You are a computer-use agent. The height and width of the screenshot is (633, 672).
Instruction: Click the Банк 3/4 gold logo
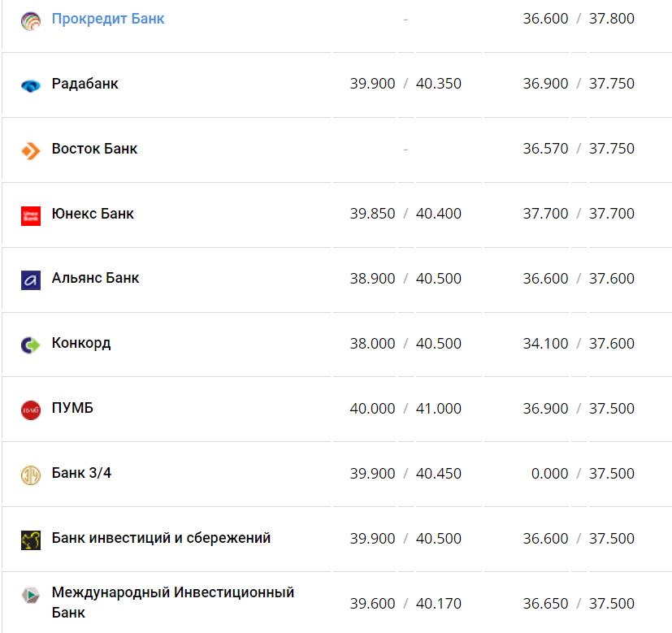coord(30,475)
